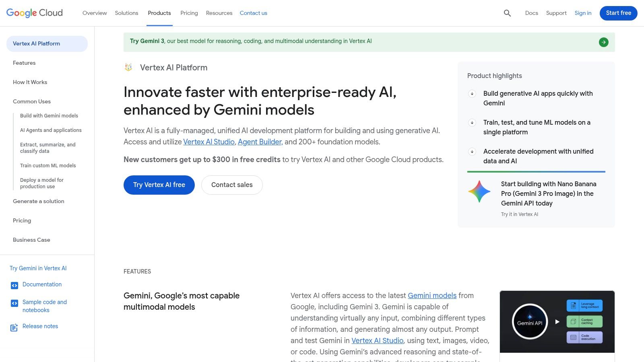Open the Solutions menu
Viewport: 644px width, 362px height.
(x=126, y=13)
